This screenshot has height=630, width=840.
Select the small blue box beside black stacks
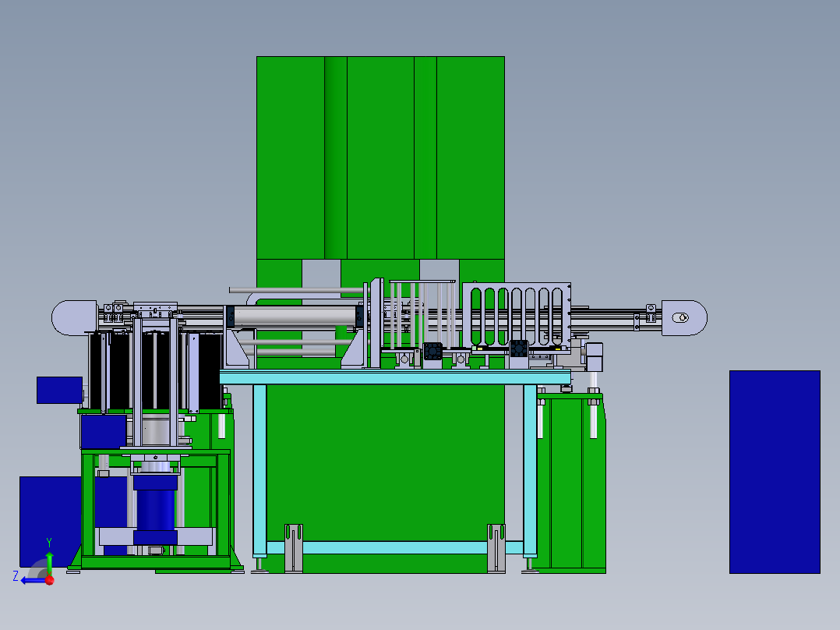pyautogui.click(x=59, y=390)
